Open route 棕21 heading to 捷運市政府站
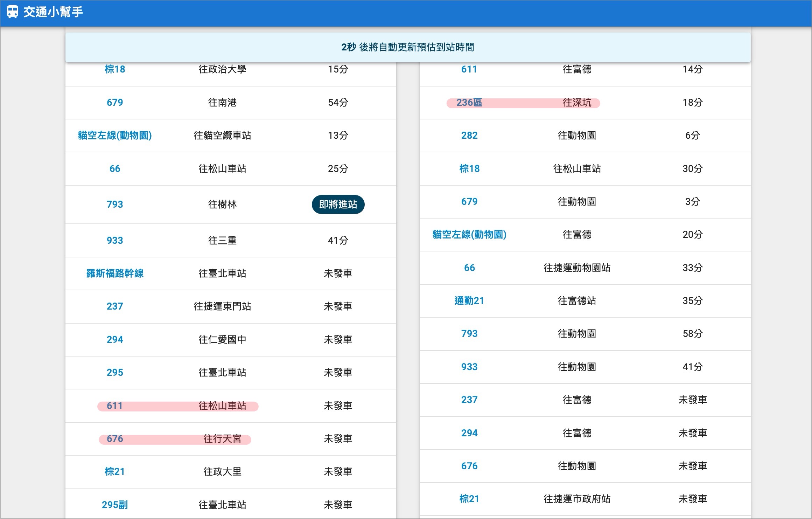Viewport: 812px width, 519px height. [x=469, y=499]
